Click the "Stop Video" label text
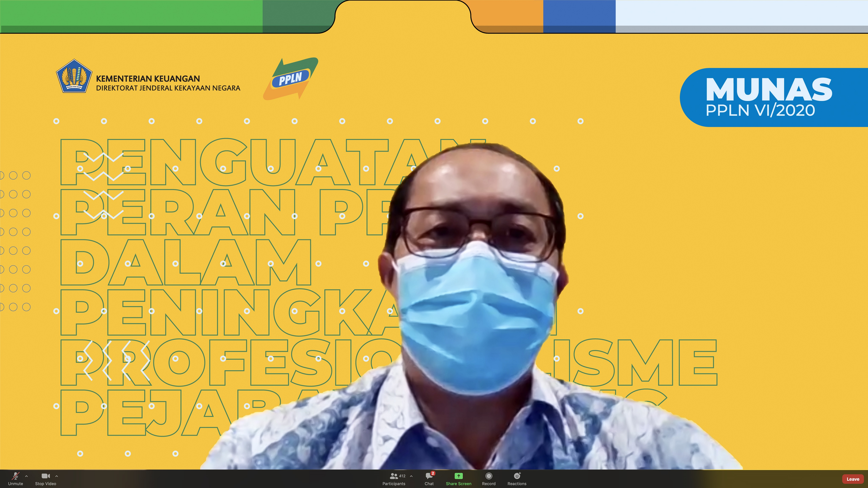The width and height of the screenshot is (868, 488). coord(46,484)
